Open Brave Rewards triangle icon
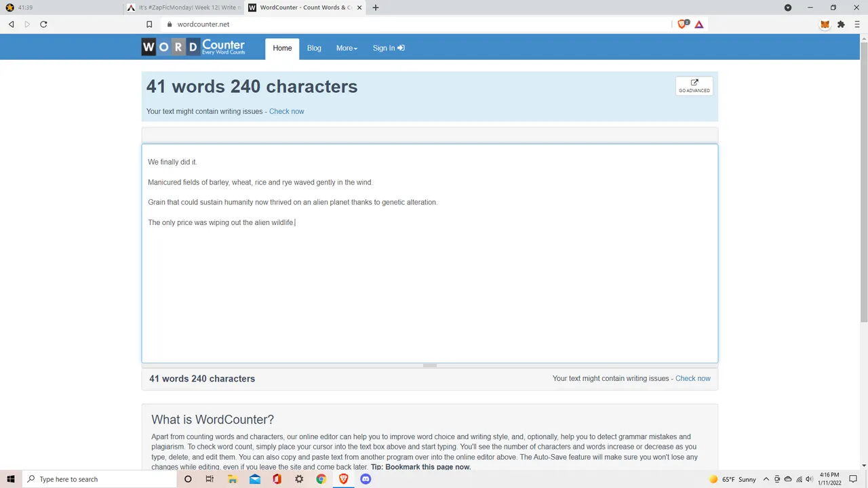The width and height of the screenshot is (868, 488). tap(699, 24)
